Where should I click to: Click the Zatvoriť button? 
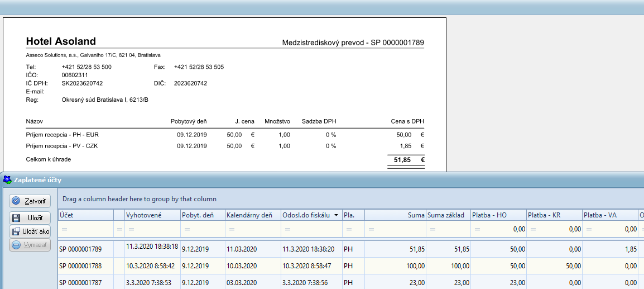(31, 201)
